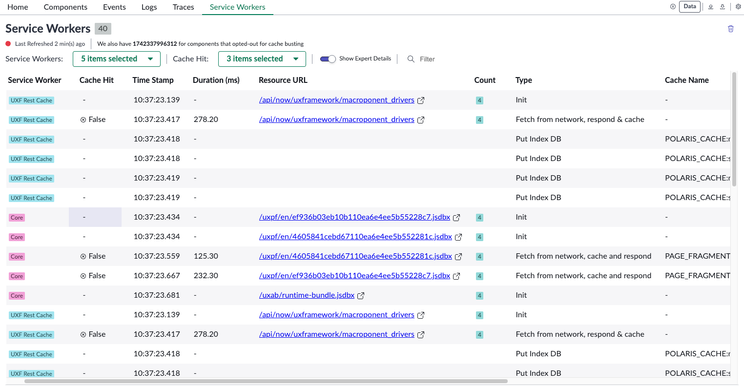Open 4605841cebd jsdbx link in 125.30 row
The image size is (744, 386).
click(x=355, y=256)
